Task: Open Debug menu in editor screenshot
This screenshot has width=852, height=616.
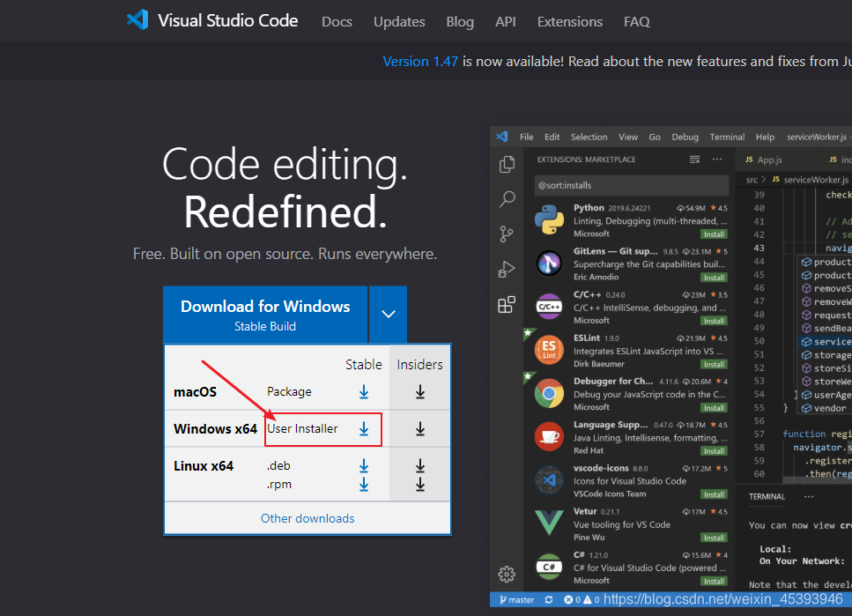Action: pos(685,137)
